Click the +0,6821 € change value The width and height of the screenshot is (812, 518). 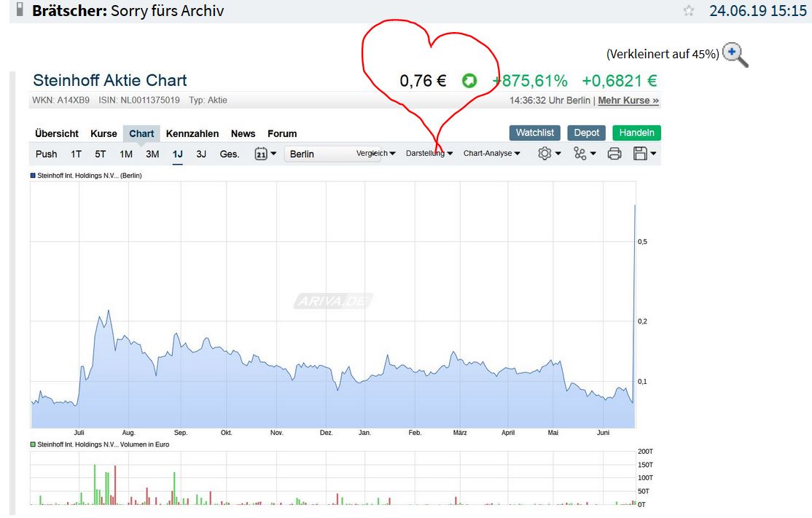pos(620,81)
